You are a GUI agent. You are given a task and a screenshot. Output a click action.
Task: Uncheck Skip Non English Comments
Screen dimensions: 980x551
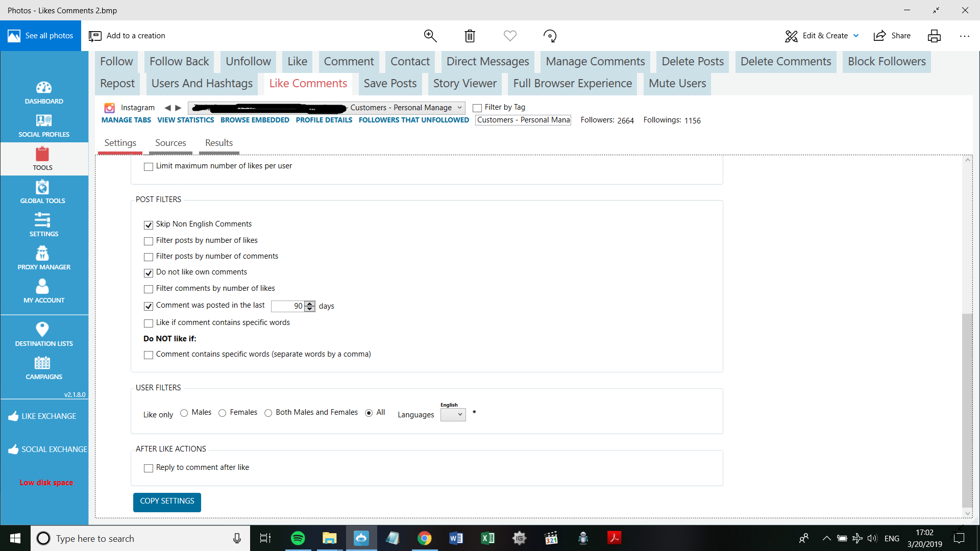point(149,225)
